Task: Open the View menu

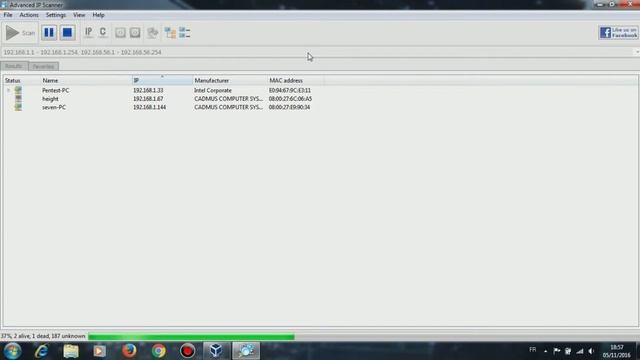Action: tap(79, 15)
